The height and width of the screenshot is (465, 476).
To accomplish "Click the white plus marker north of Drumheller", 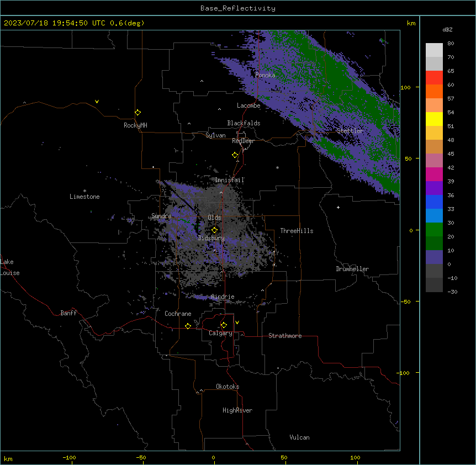I will tap(338, 207).
